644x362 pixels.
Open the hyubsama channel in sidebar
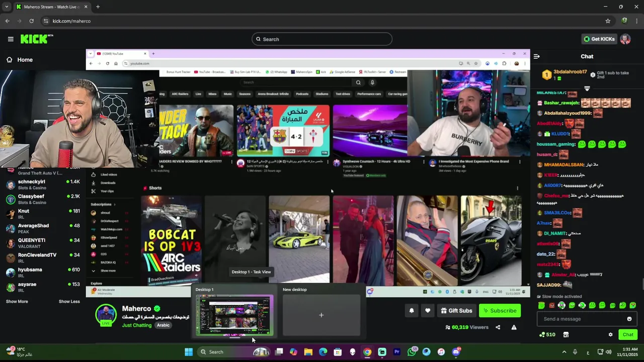pos(43,272)
